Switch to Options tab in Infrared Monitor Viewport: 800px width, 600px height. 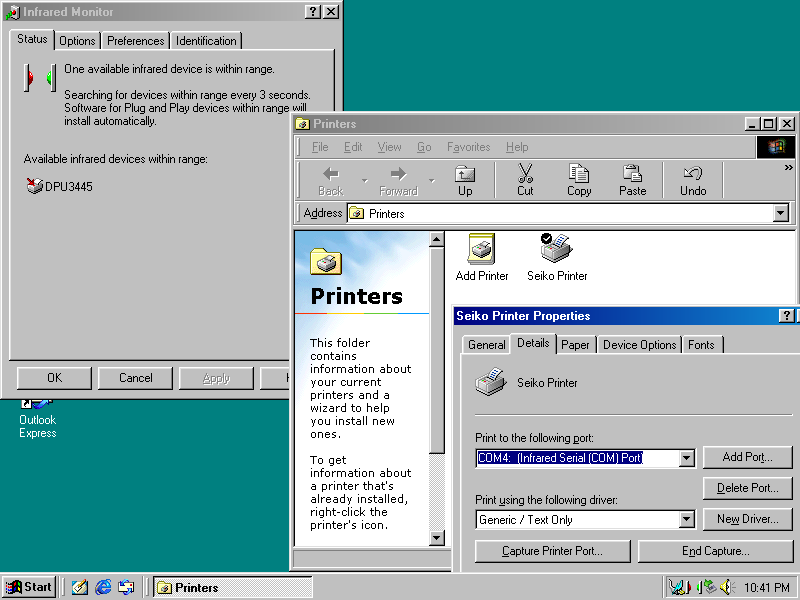77,41
